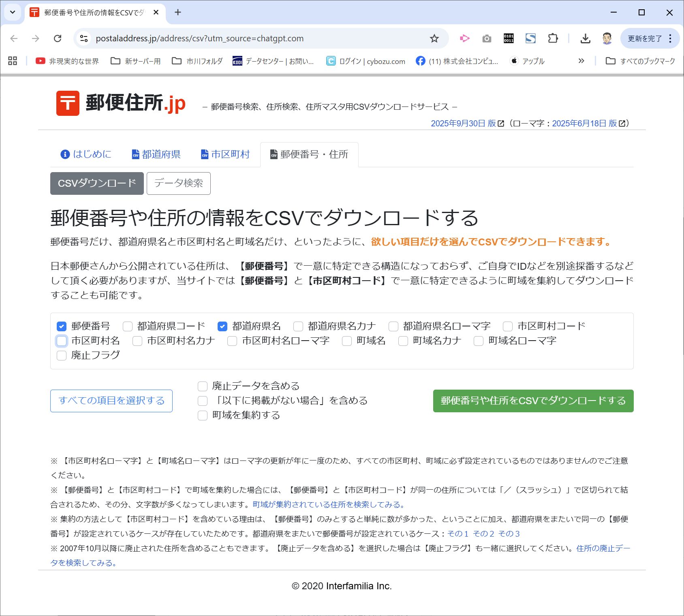Viewport: 684px width, 616px height.
Task: Show hidden bookmarks with the chevron
Action: coord(581,61)
